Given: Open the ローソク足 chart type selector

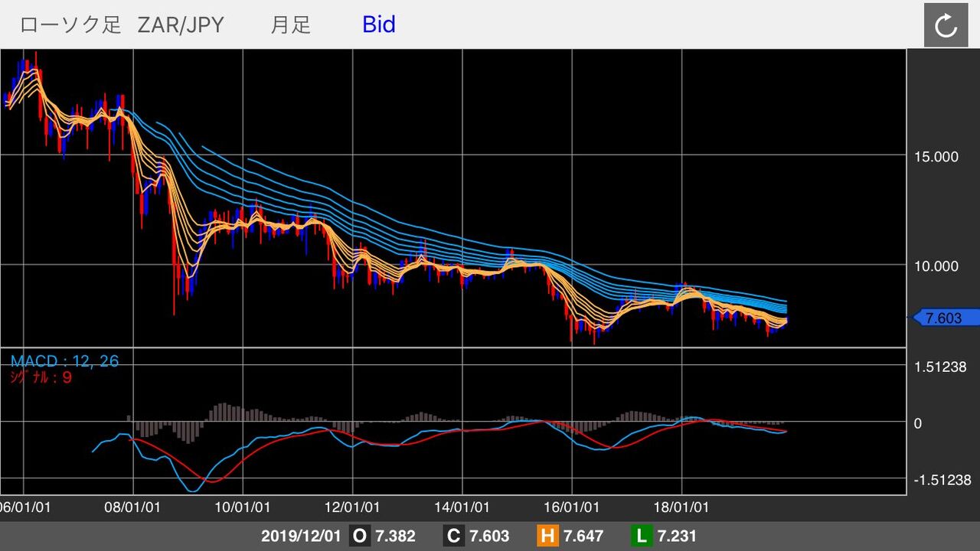Looking at the screenshot, I should 70,24.
